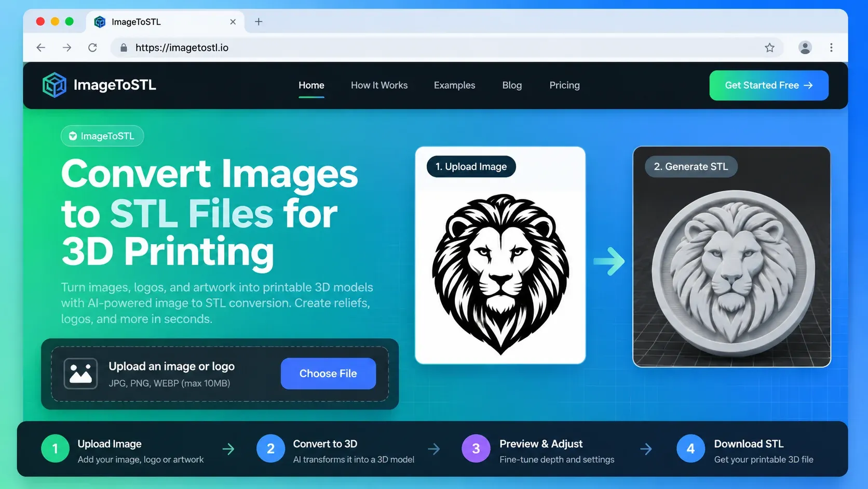Click the macOS green fullscreen window button

(x=70, y=21)
